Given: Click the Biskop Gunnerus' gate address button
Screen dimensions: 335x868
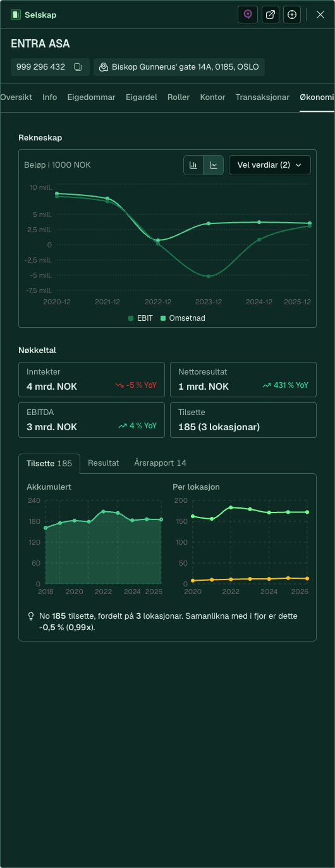Looking at the screenshot, I should pyautogui.click(x=179, y=67).
